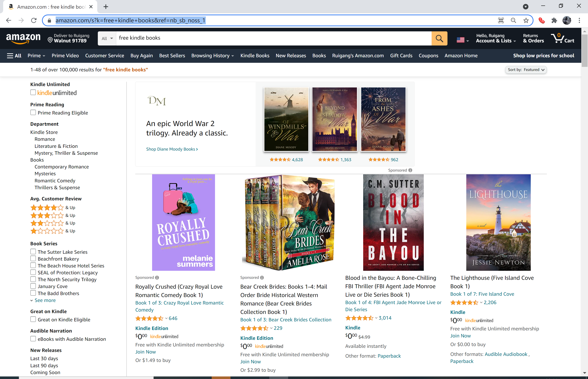Click info icon beside Bear Creek Sponsored
Viewport: 588px width, 379px height.
click(262, 277)
